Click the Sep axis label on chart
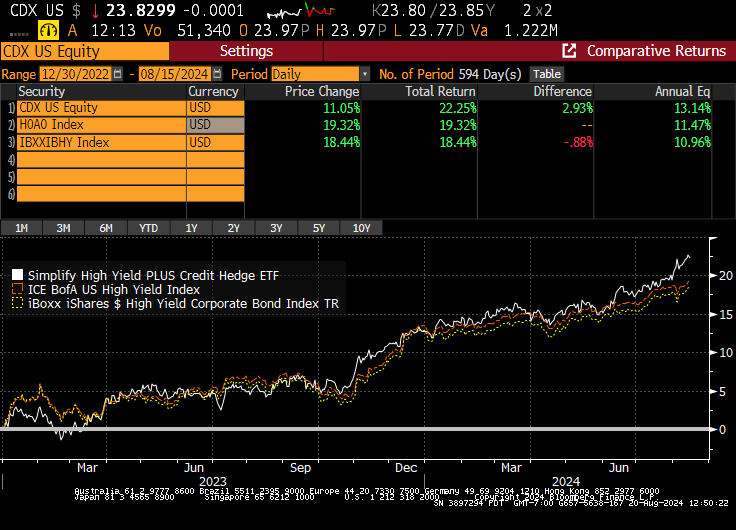 [300, 468]
